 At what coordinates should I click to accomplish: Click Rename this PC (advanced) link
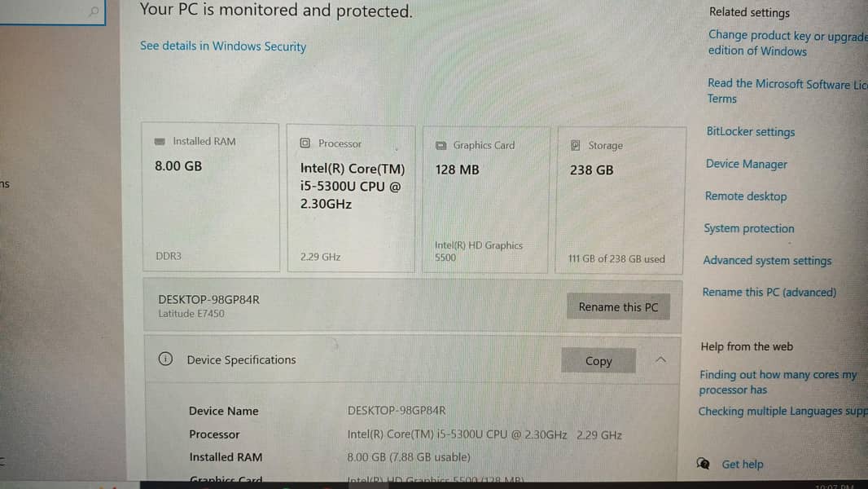point(769,293)
